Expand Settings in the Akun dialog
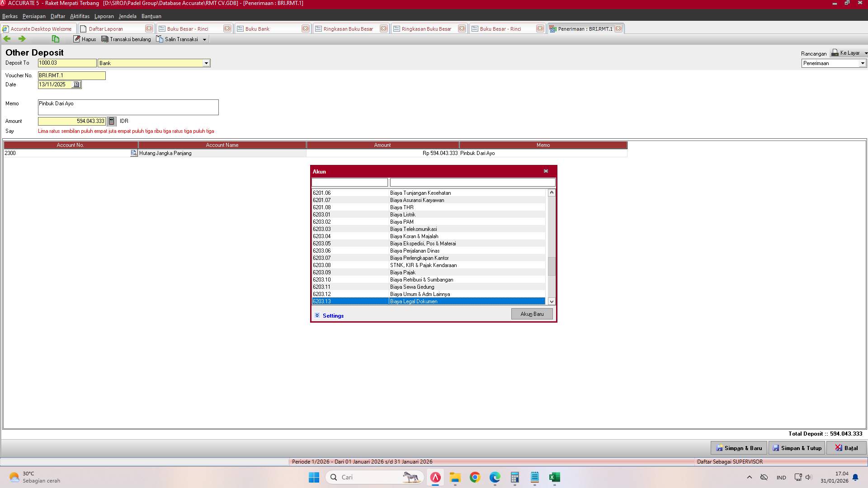The height and width of the screenshot is (488, 868). [330, 315]
